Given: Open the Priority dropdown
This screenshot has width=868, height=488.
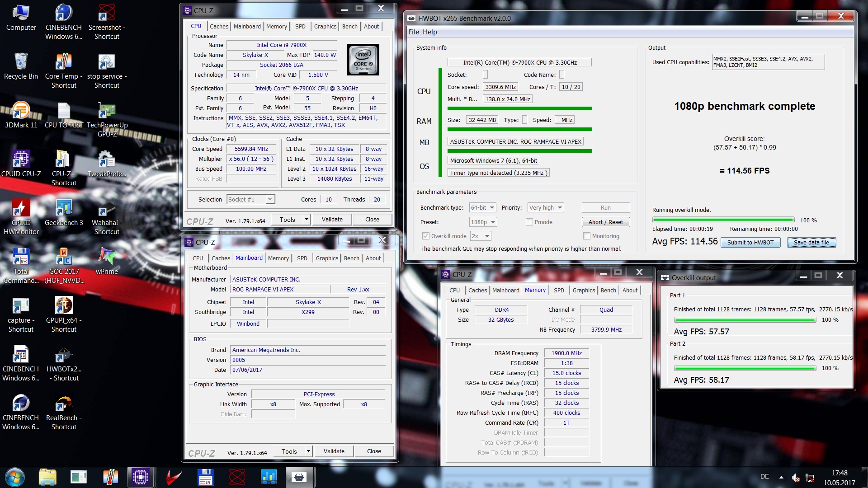Looking at the screenshot, I should (546, 207).
